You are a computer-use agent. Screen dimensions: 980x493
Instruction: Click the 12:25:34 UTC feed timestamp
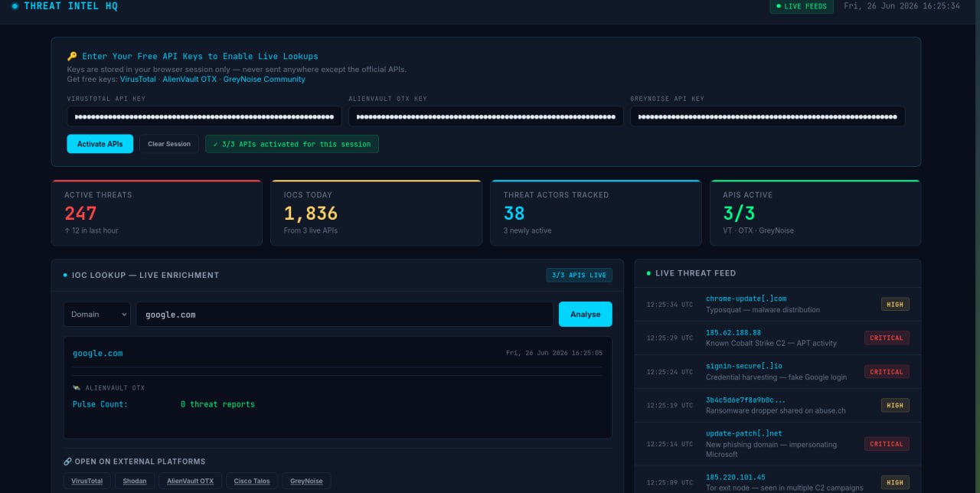point(669,304)
